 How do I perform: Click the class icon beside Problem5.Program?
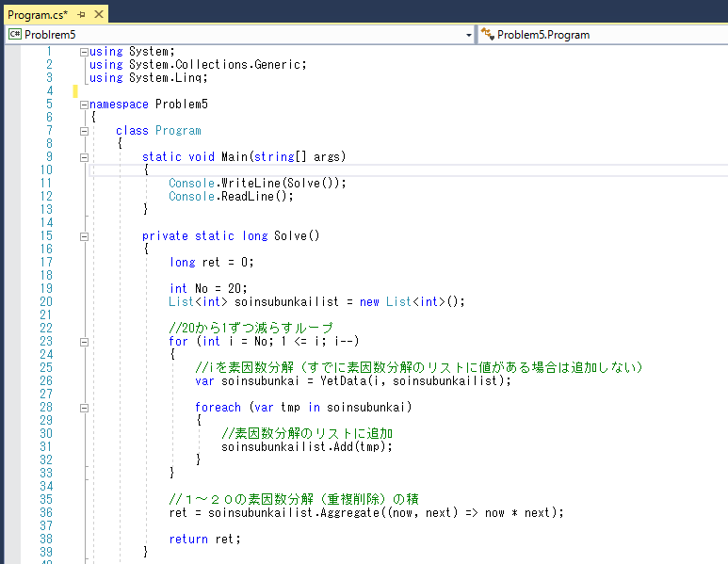tap(488, 34)
